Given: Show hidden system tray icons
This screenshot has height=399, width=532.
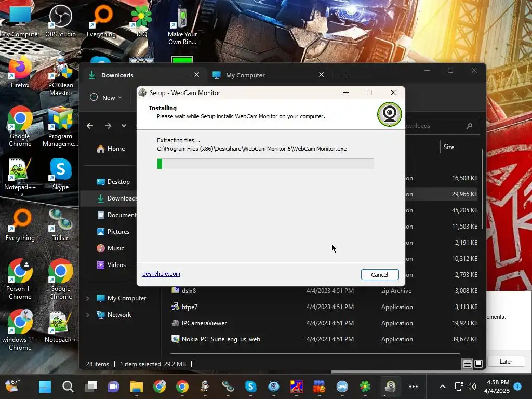Looking at the screenshot, I should pyautogui.click(x=443, y=387).
